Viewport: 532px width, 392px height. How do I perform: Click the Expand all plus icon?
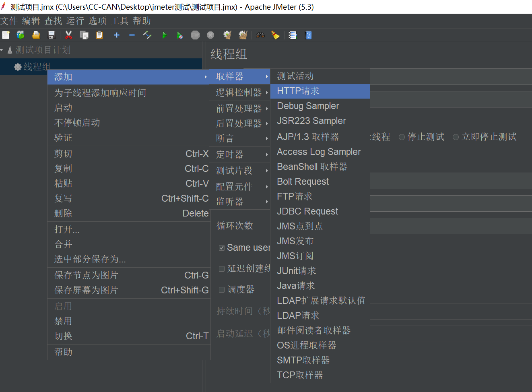(117, 35)
